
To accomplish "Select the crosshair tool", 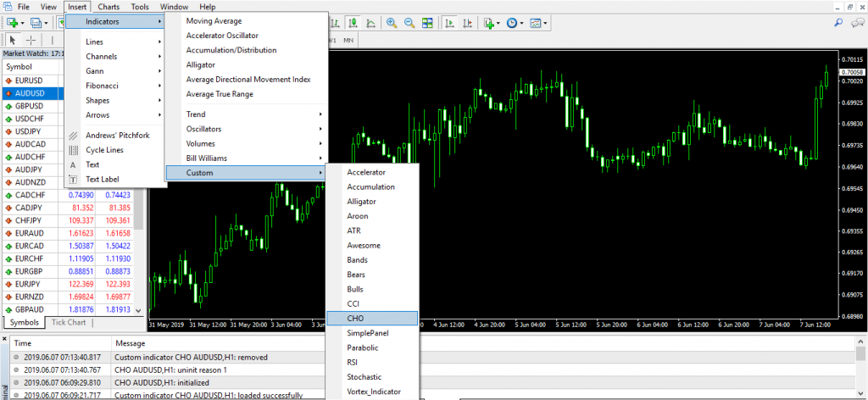I will [x=31, y=40].
